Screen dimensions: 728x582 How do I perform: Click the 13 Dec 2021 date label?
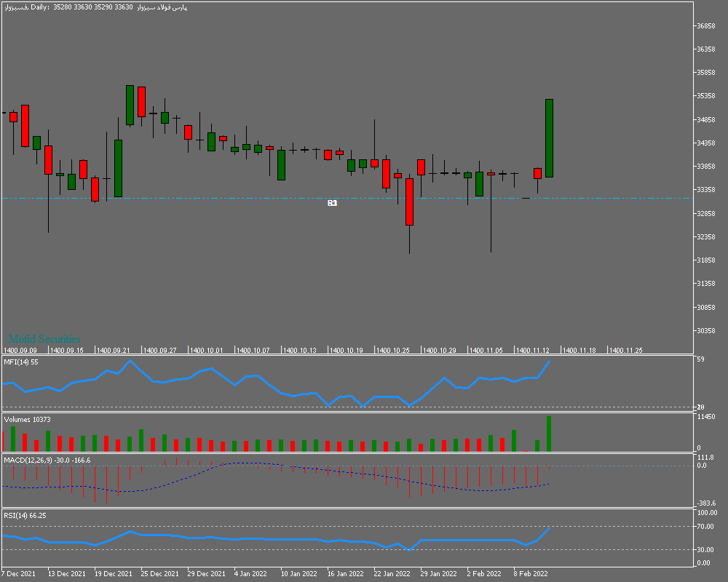coord(67,574)
